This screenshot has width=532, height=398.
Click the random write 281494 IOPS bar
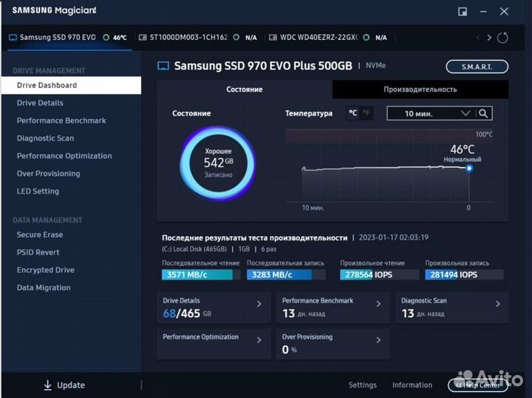pyautogui.click(x=465, y=274)
